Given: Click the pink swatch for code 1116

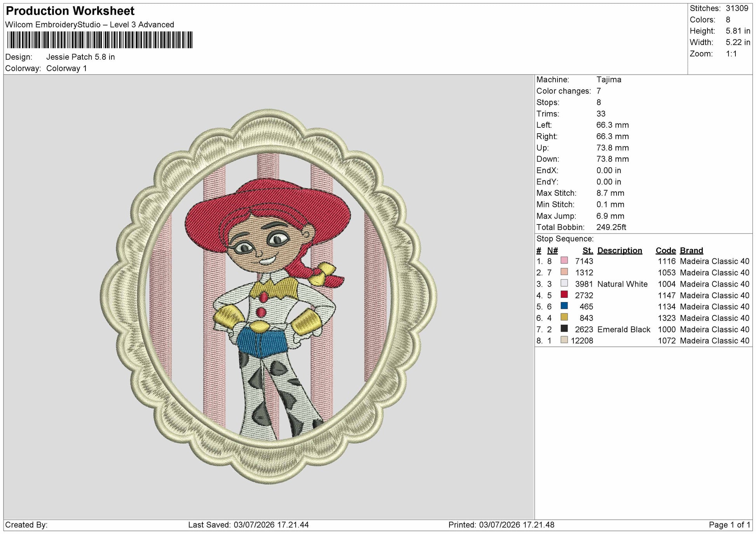Looking at the screenshot, I should click(x=564, y=261).
